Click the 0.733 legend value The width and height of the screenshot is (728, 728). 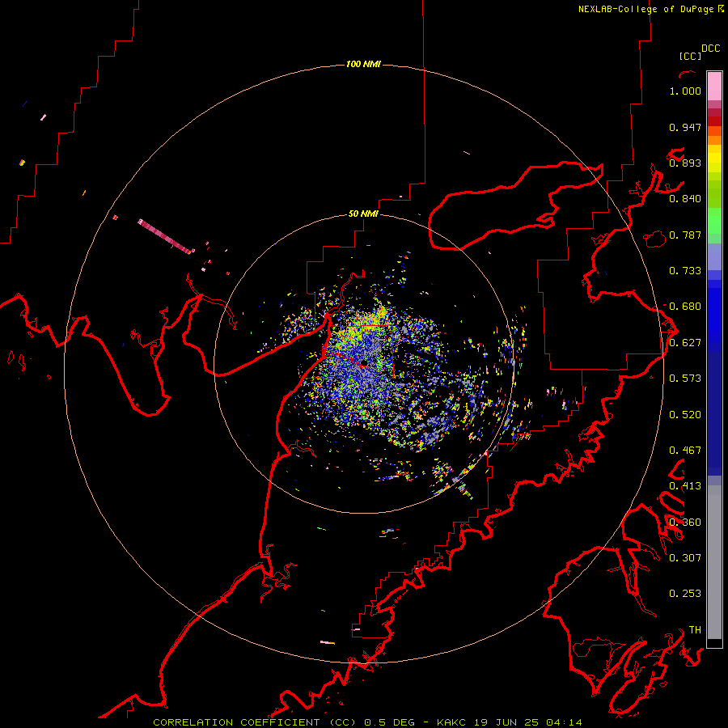[x=685, y=271]
